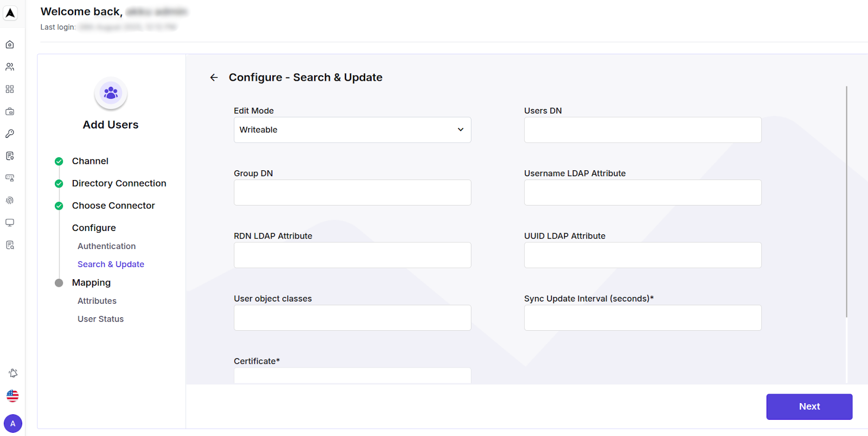Open the home icon in sidebar
Viewport: 868px width, 436px height.
[x=10, y=44]
